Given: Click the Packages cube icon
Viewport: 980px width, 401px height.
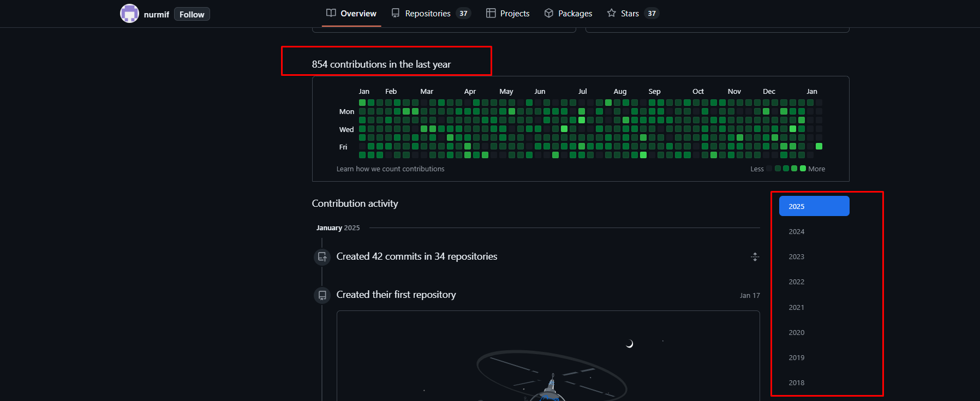Looking at the screenshot, I should point(549,13).
